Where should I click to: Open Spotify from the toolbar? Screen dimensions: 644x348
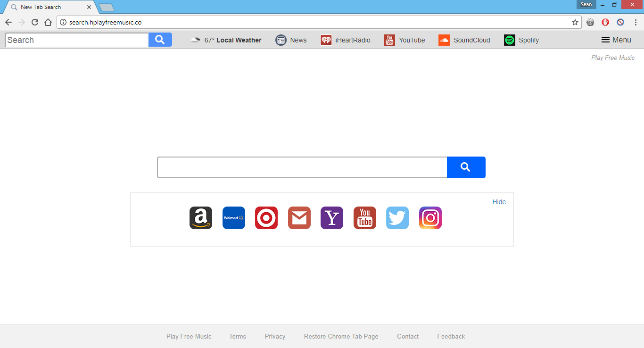click(521, 40)
